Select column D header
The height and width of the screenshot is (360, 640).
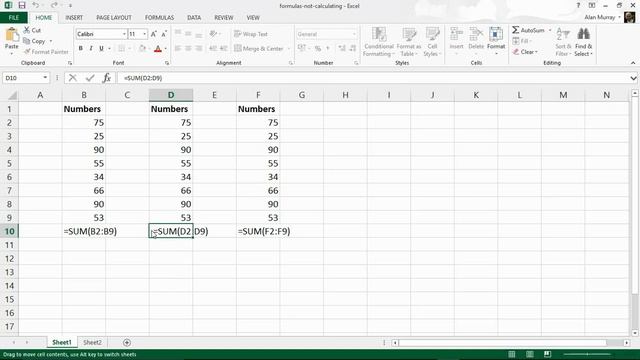point(171,95)
